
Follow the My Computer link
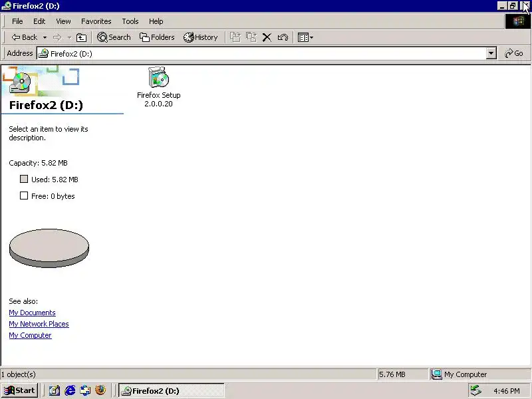[x=30, y=335]
